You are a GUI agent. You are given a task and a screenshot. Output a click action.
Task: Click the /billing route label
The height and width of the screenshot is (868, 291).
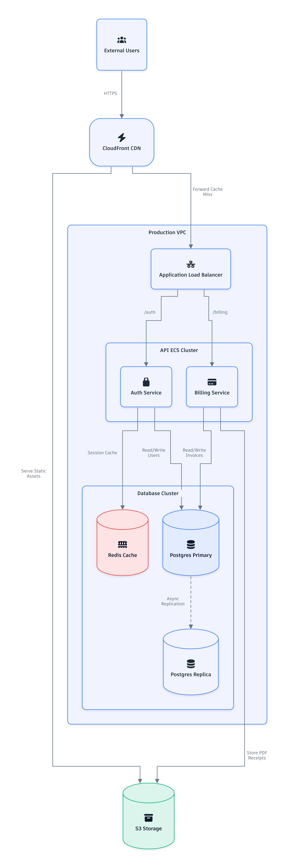click(x=220, y=312)
